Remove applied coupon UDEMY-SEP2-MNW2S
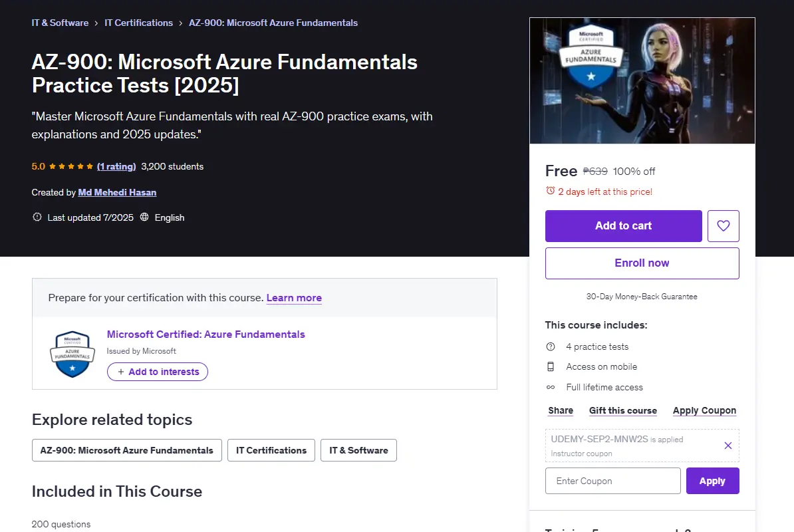 pos(728,446)
